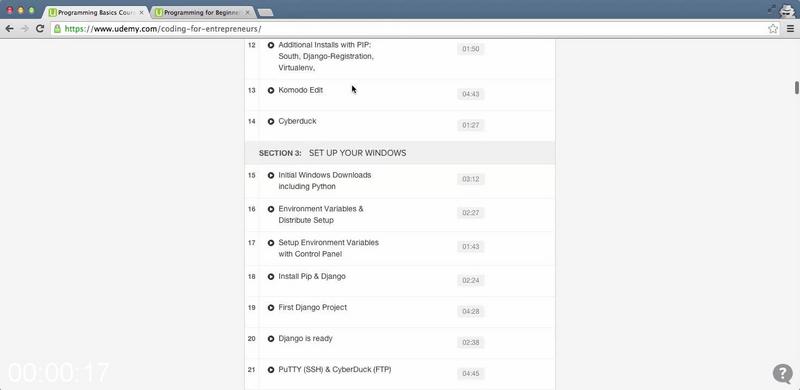Click the page vertical scrollbar thumb
This screenshot has width=800, height=390.
[x=796, y=88]
